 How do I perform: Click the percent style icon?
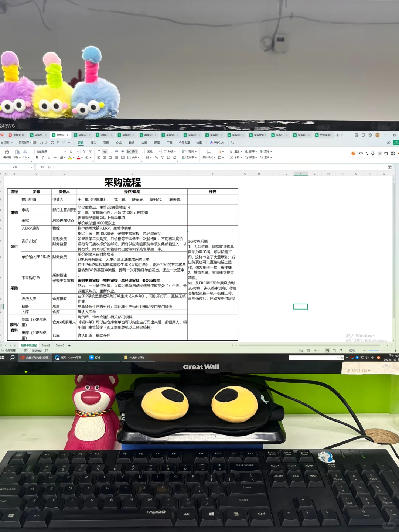tap(156, 157)
